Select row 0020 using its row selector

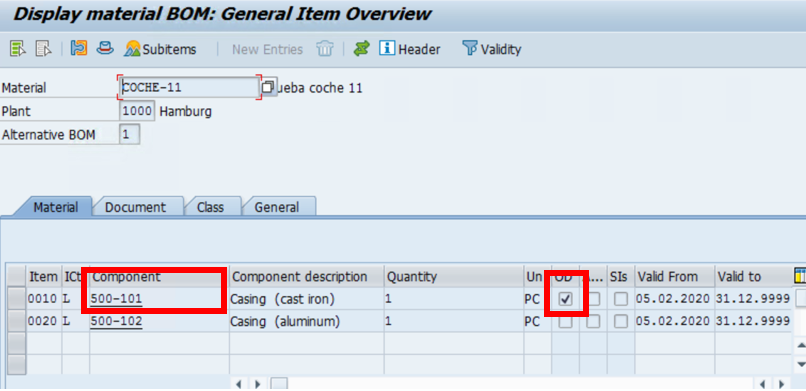click(16, 322)
